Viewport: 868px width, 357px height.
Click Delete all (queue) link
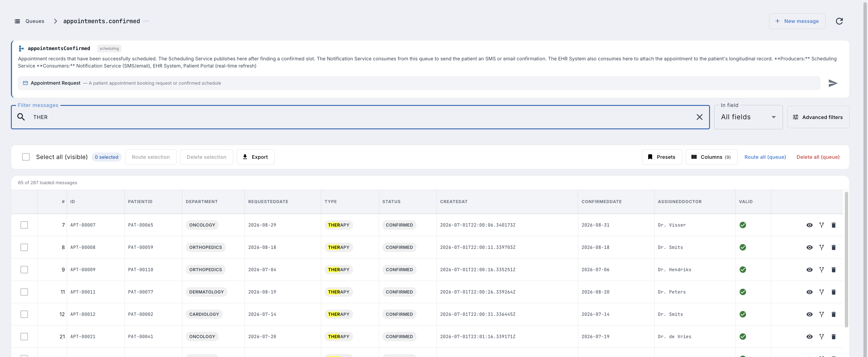[x=818, y=157]
